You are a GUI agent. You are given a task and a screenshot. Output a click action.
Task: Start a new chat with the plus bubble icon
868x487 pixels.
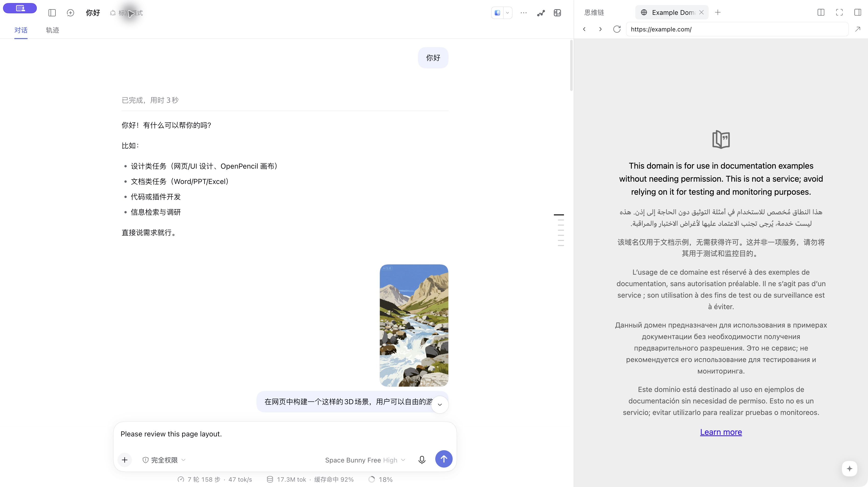click(70, 13)
